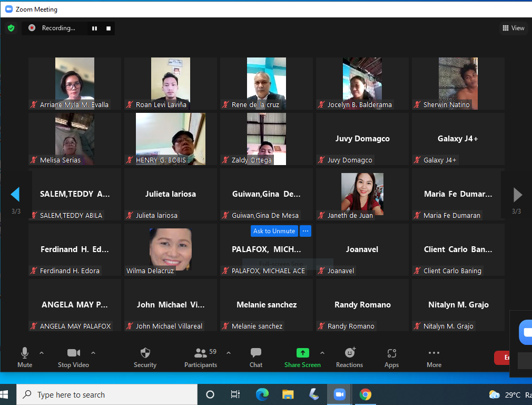Click the green Share Screen icon
Screen dimensions: 532x405
coord(302,353)
